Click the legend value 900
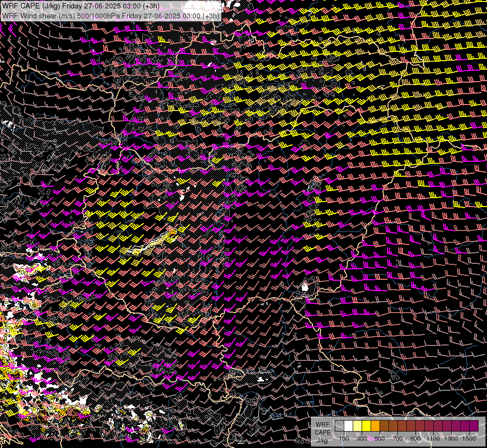This screenshot has width=487, height=448. click(415, 439)
